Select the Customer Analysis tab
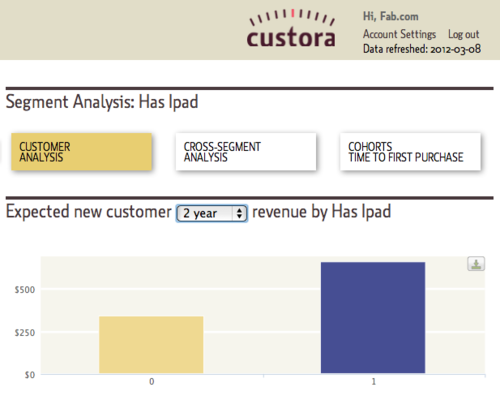This screenshot has height=400, width=500. pos(82,152)
